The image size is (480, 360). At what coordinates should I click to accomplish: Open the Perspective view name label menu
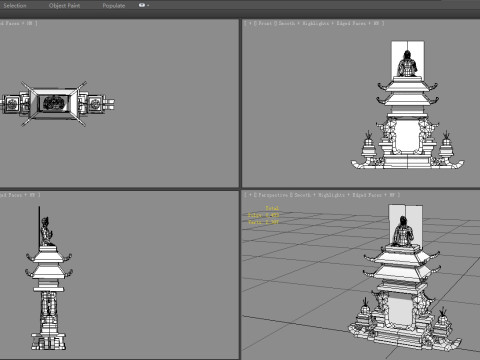pos(272,195)
